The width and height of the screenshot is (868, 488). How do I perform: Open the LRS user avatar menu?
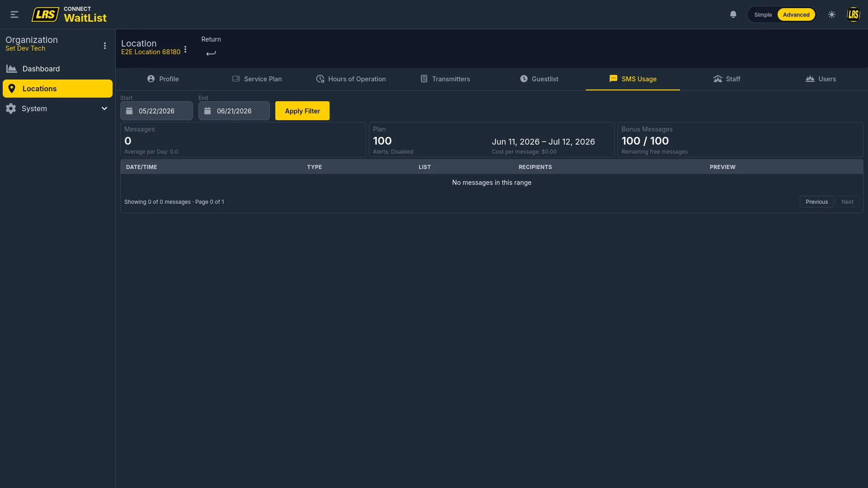(853, 14)
